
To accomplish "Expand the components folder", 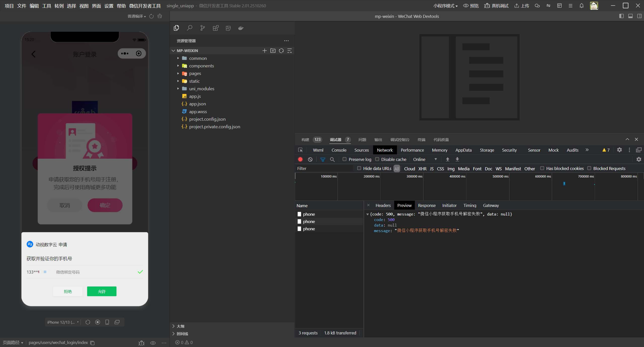I will [178, 66].
